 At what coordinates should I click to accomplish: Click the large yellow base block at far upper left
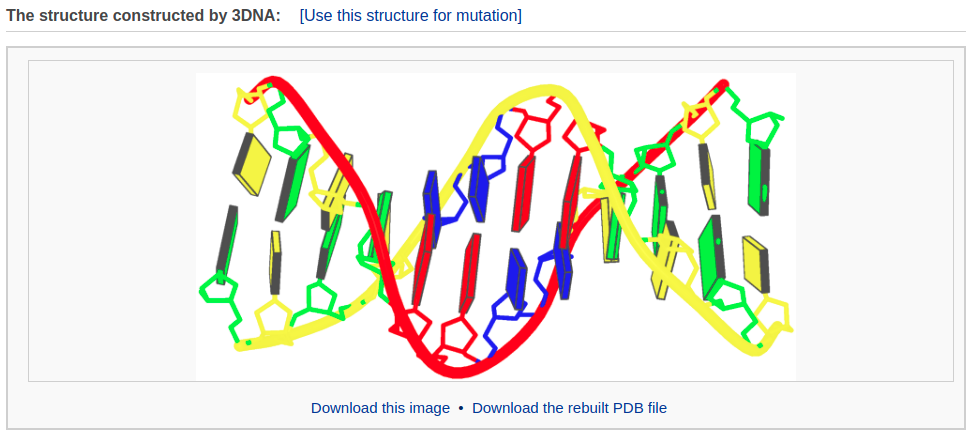point(251,165)
